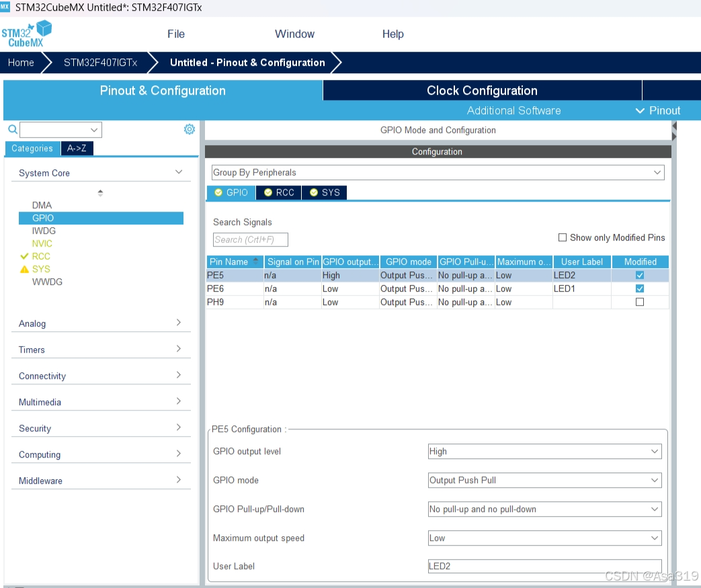Open the GPIO output level dropdown

click(x=544, y=451)
